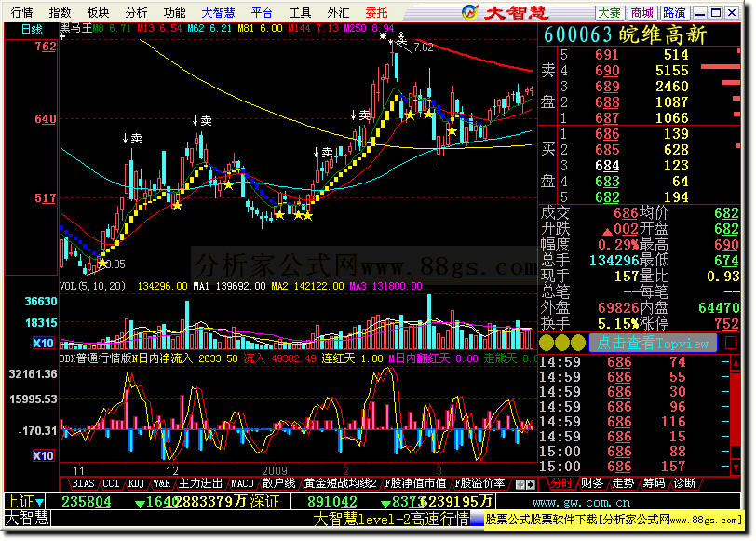756x541 pixels.
Task: Click the 股票公式股票软件下载 banner link
Action: [x=614, y=520]
